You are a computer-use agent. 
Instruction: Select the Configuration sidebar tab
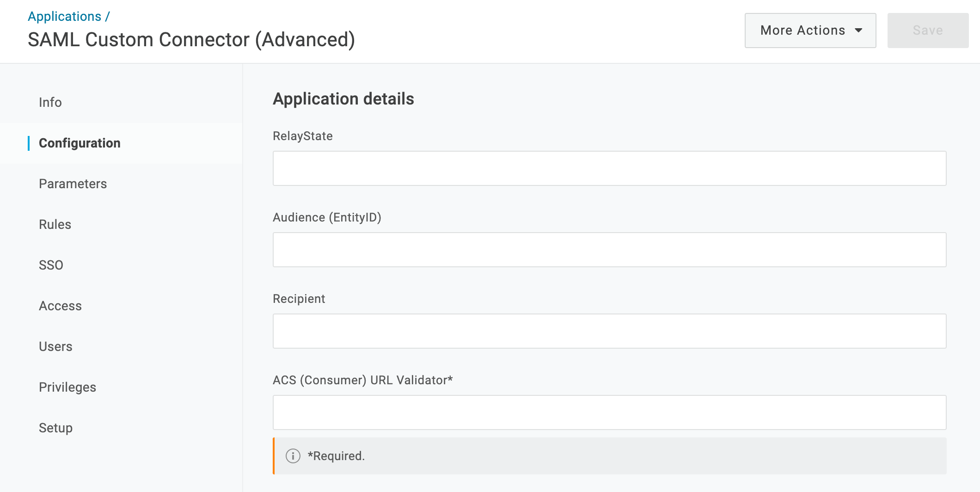coord(80,143)
